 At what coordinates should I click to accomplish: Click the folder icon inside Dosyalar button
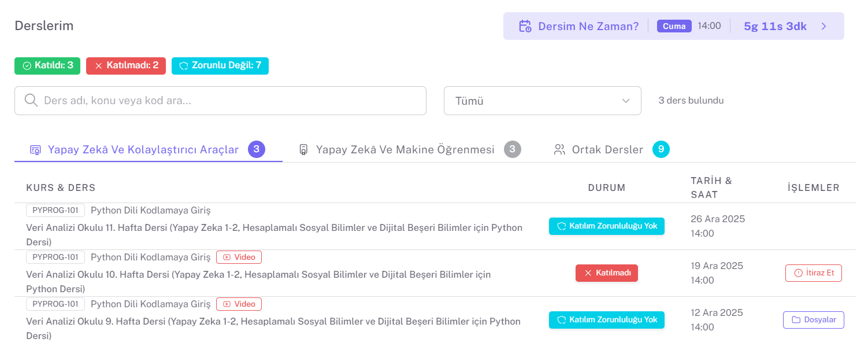(796, 319)
